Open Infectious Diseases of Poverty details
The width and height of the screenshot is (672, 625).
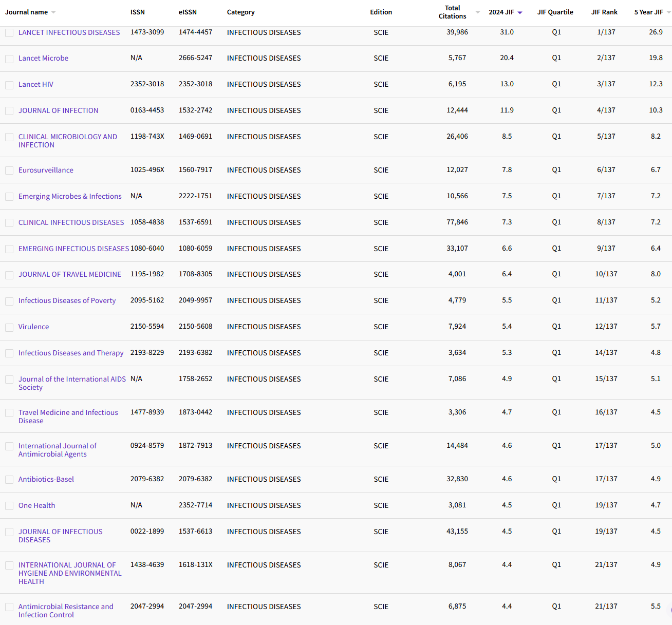pos(67,300)
